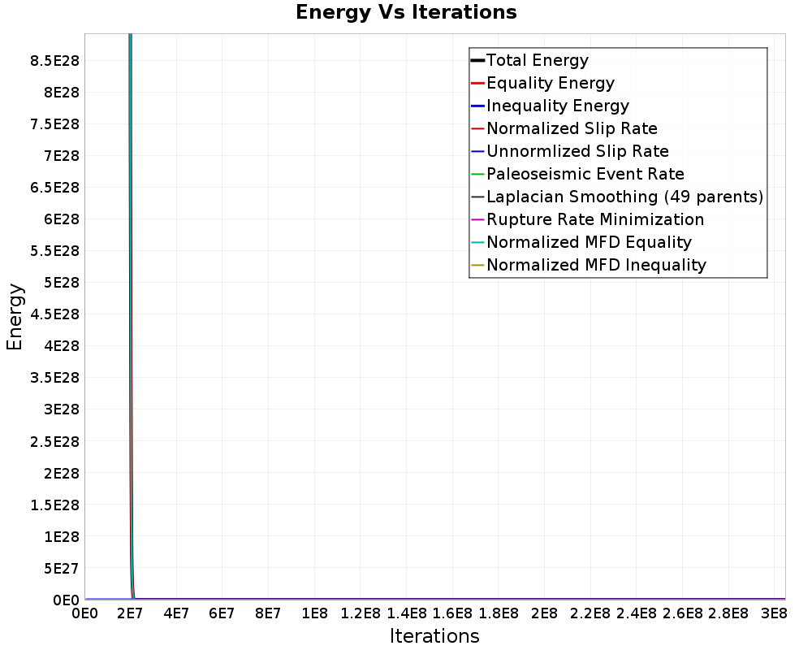
Task: Click the '1.4E8' x-axis tick label
Action: pos(407,613)
